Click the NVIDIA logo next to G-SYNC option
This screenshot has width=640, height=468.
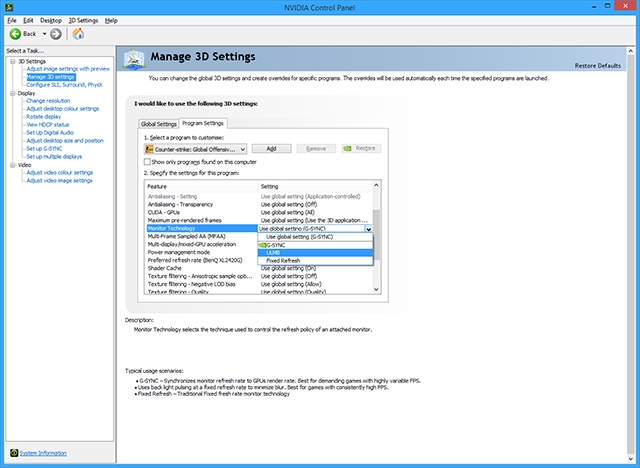click(x=262, y=244)
